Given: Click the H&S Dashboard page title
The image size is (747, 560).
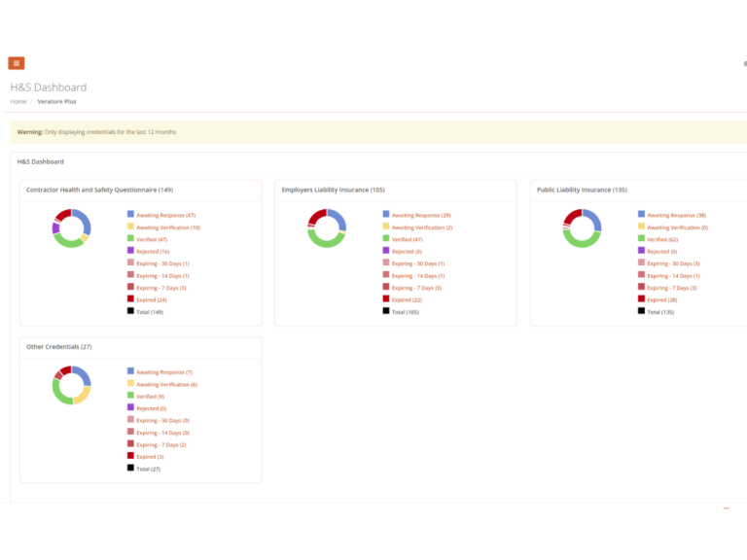Looking at the screenshot, I should [49, 87].
